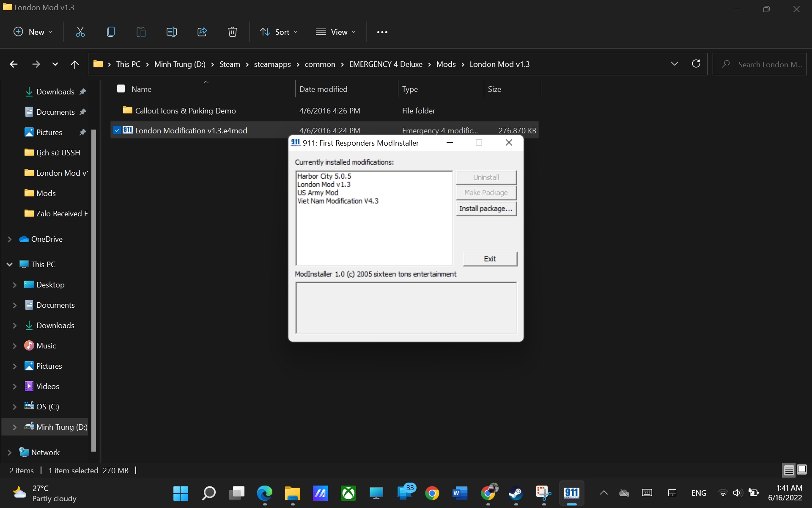
Task: Click the 911 ModInstaller taskbar icon
Action: [x=571, y=493]
